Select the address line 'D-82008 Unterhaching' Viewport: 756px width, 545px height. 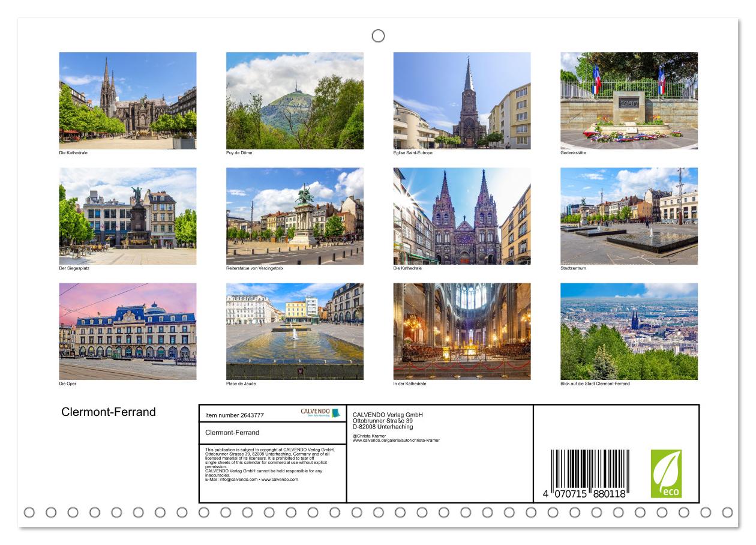[x=383, y=427]
